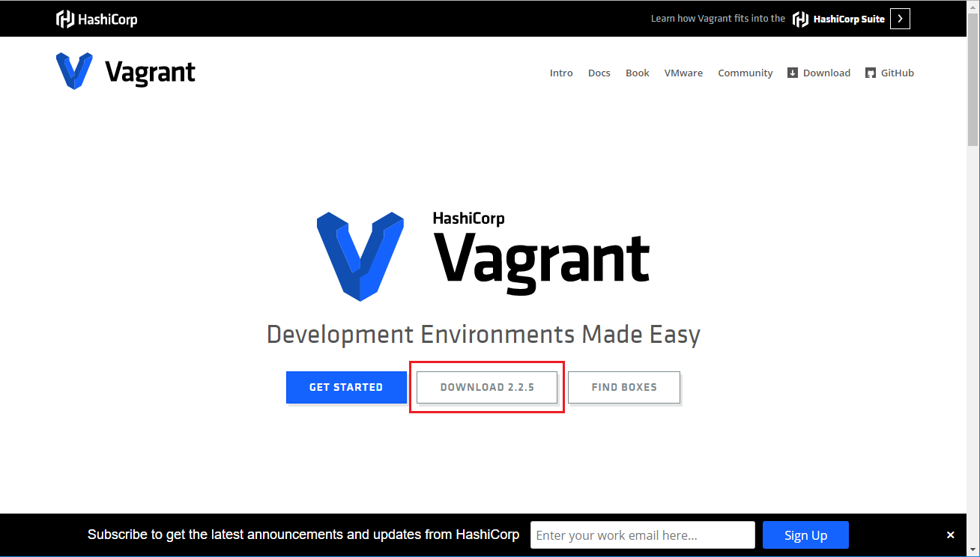Open the Book navigation item
The width and height of the screenshot is (980, 557).
coord(638,73)
